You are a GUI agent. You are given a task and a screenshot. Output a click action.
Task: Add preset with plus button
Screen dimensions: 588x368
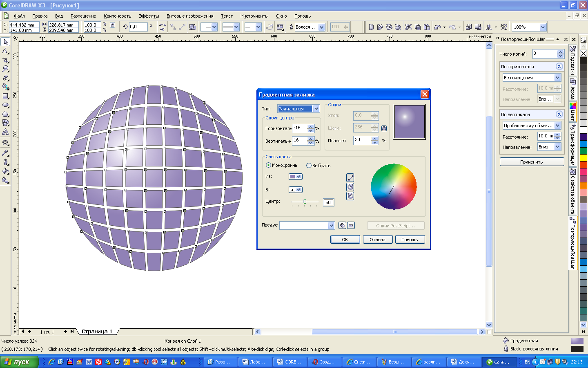pos(342,225)
